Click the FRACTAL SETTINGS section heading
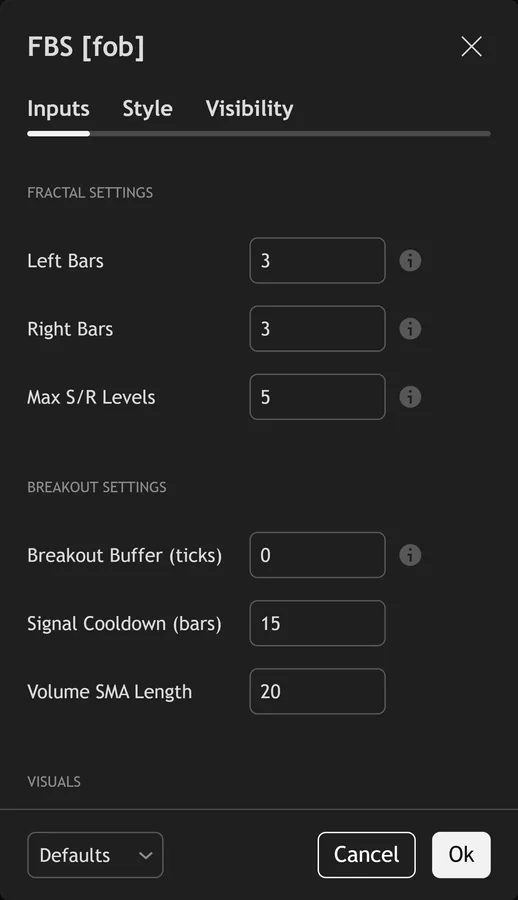 point(90,192)
